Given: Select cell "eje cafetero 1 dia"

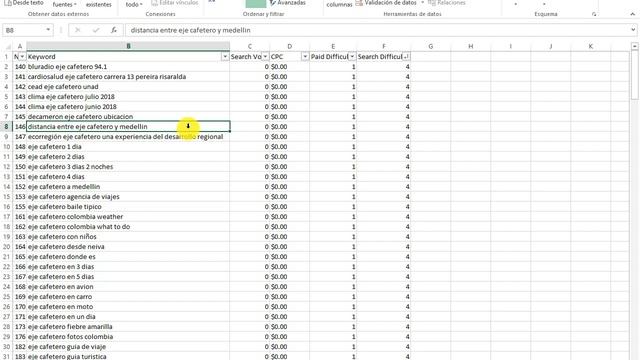Looking at the screenshot, I should tap(128, 147).
